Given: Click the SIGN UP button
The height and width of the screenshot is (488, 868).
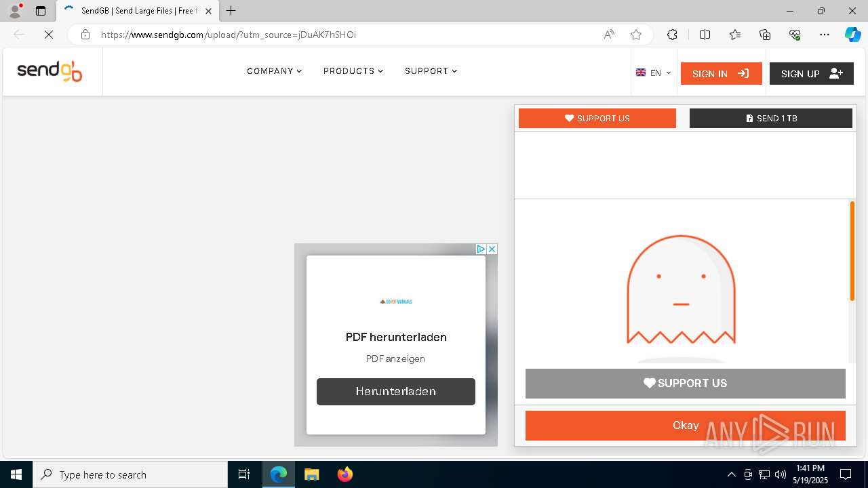Looking at the screenshot, I should pyautogui.click(x=812, y=73).
